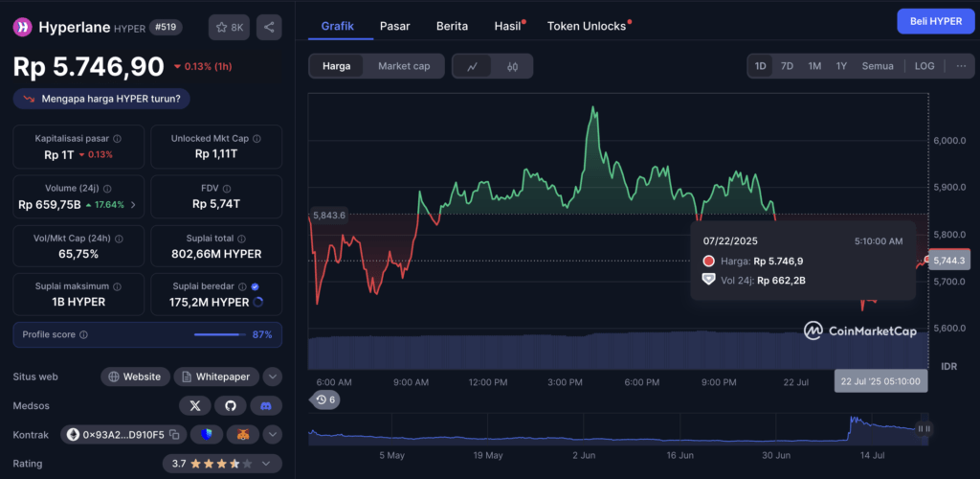Click the Profile score progress bar
The width and height of the screenshot is (980, 479).
[220, 334]
